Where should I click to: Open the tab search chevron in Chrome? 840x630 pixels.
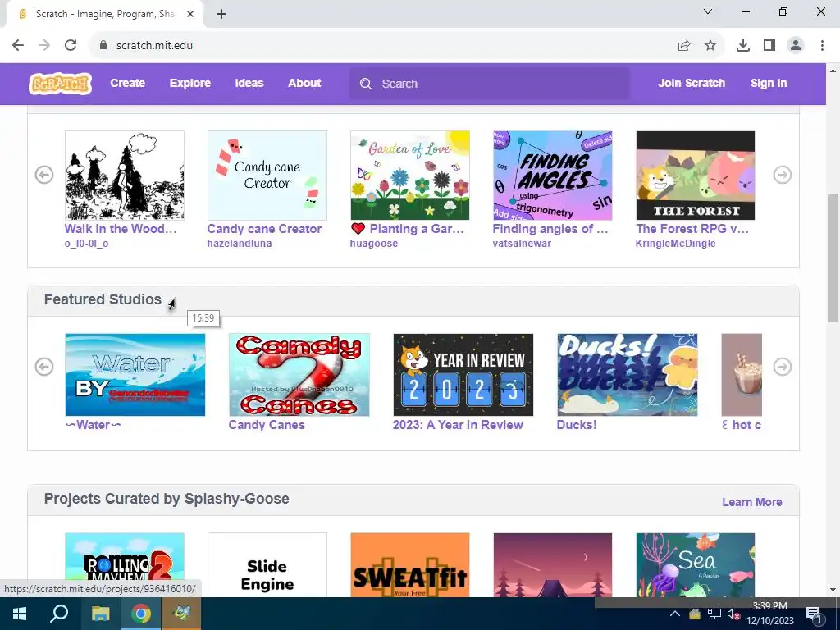pyautogui.click(x=708, y=11)
